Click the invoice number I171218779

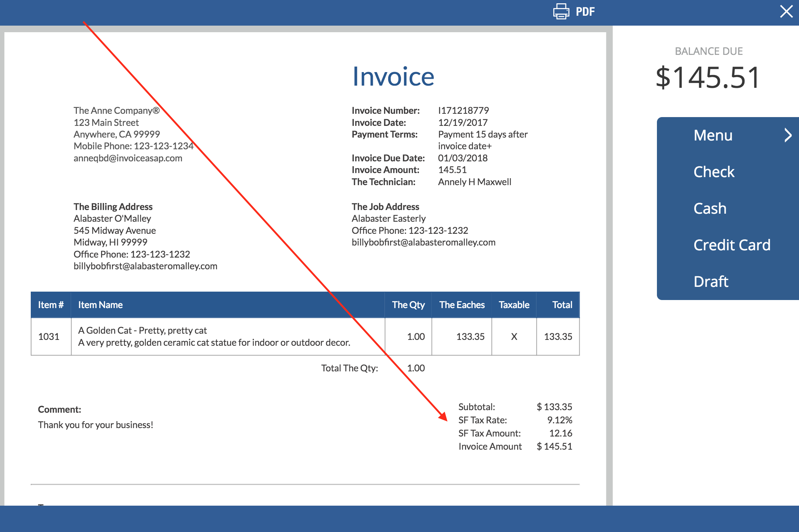(x=463, y=110)
